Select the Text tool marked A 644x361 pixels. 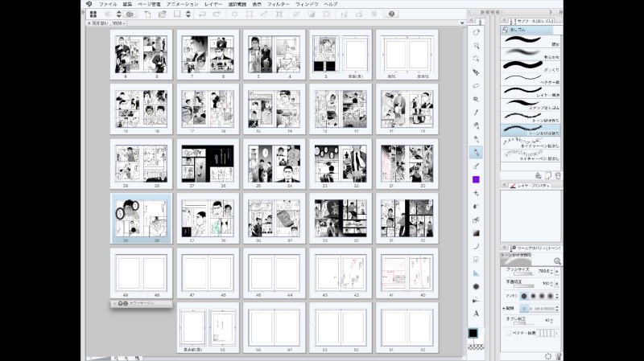pyautogui.click(x=476, y=314)
